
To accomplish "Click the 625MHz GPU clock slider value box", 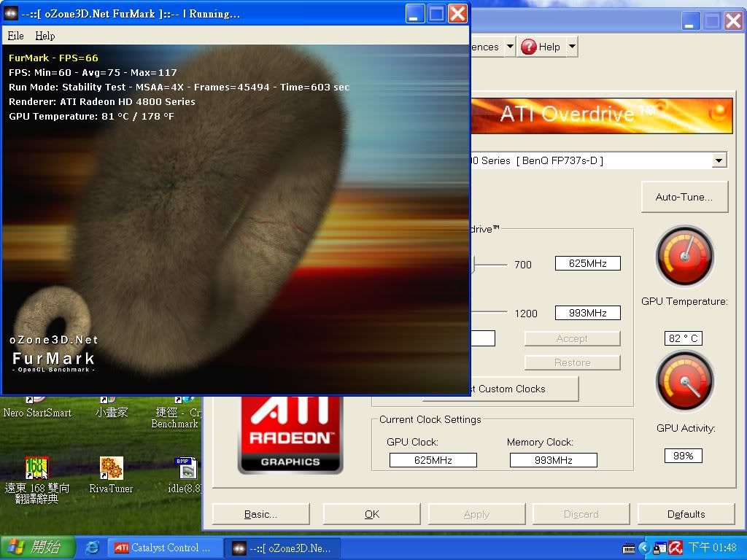I will coord(587,264).
